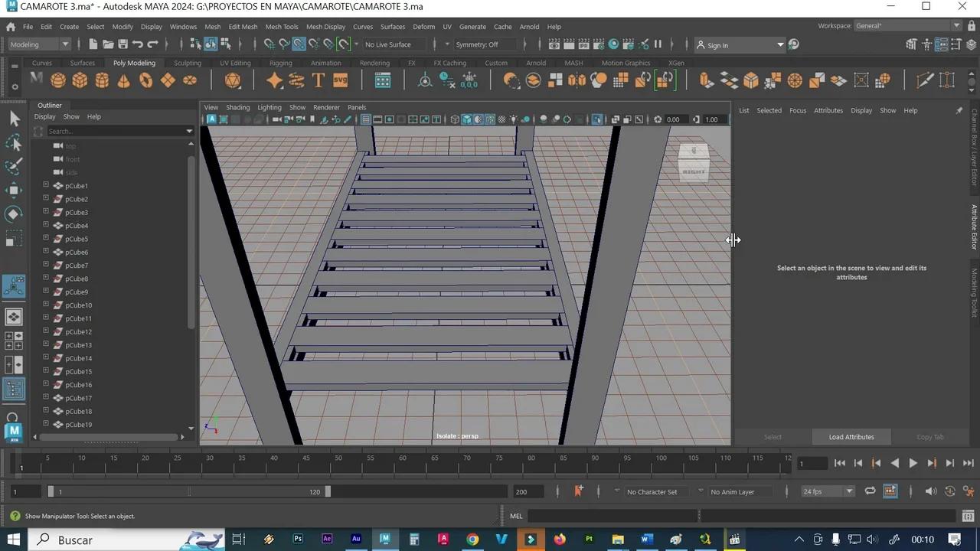This screenshot has height=551, width=980.
Task: Import SVG using the shelf icon
Action: click(x=340, y=80)
